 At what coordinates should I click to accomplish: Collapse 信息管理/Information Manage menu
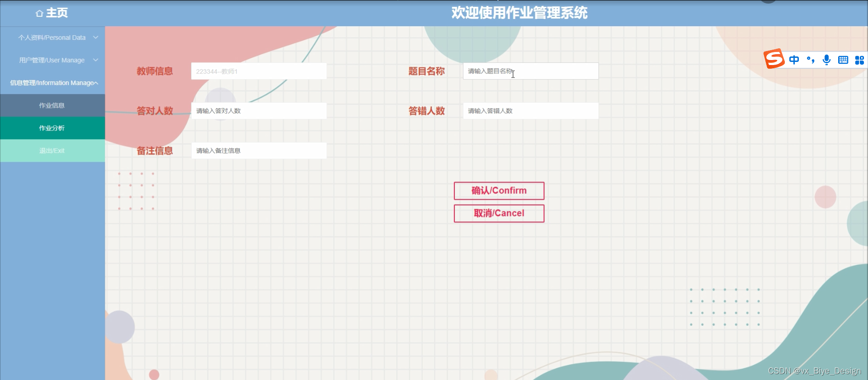coord(52,83)
